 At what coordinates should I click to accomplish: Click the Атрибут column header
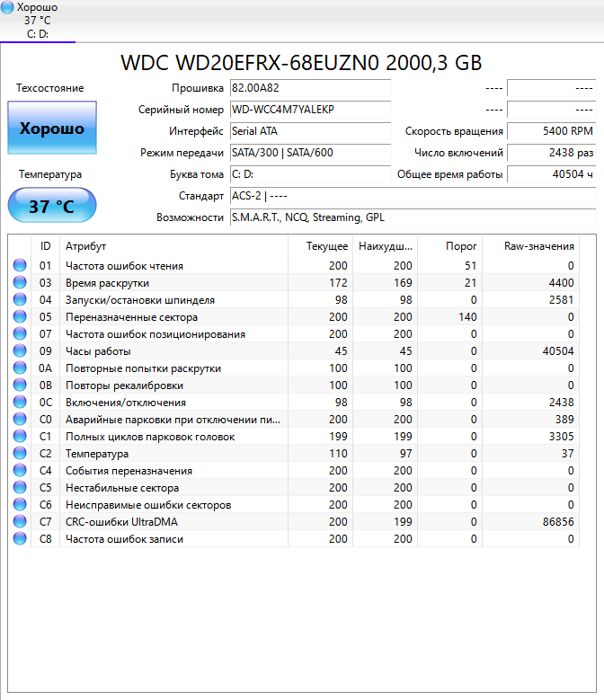point(173,246)
